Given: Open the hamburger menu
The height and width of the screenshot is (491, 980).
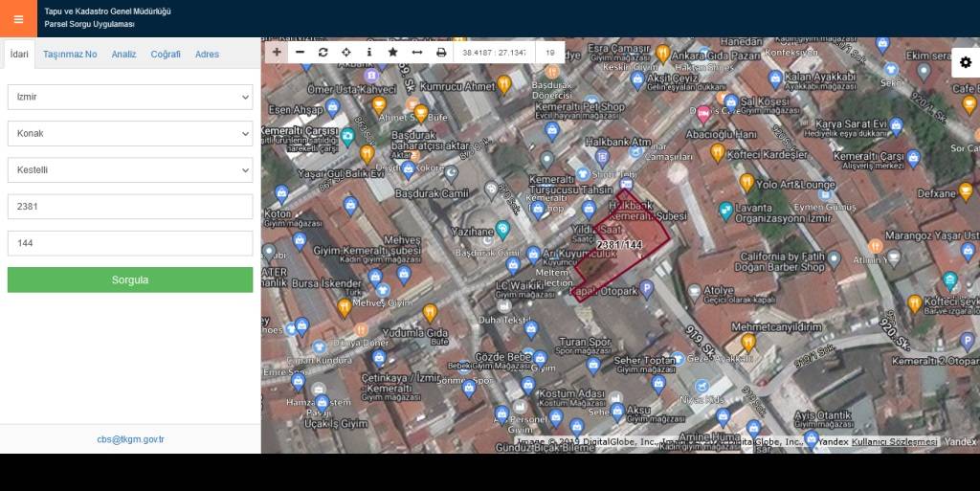Looking at the screenshot, I should (18, 18).
